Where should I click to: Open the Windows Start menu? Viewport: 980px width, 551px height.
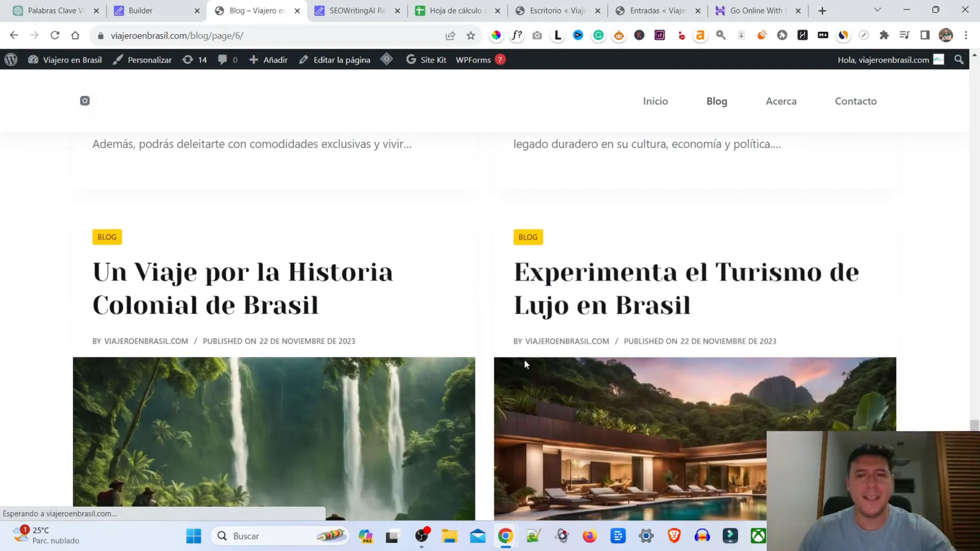click(194, 536)
